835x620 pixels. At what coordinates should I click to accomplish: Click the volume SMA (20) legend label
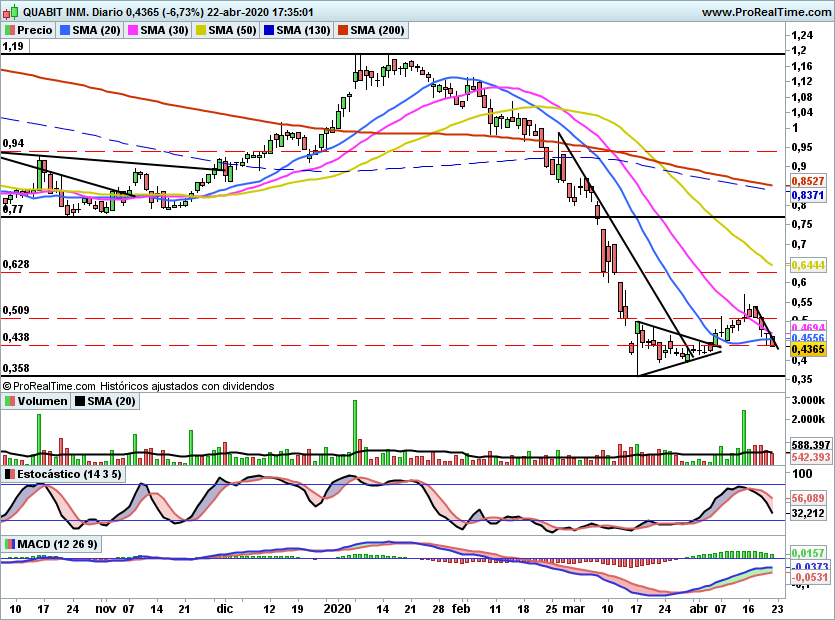click(105, 401)
